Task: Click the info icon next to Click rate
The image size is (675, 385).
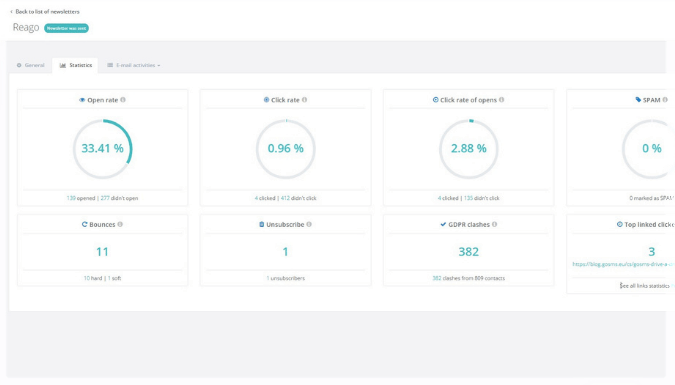Action: click(x=304, y=100)
